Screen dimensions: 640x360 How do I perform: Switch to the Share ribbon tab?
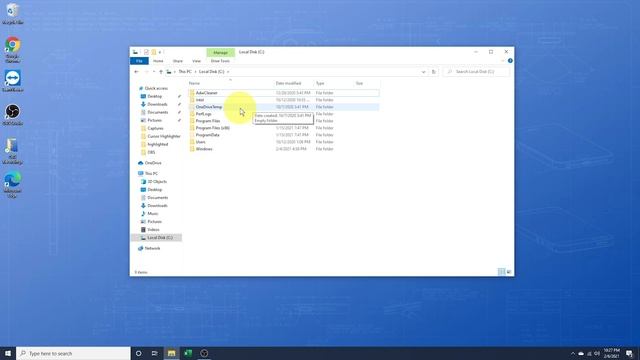pyautogui.click(x=178, y=61)
